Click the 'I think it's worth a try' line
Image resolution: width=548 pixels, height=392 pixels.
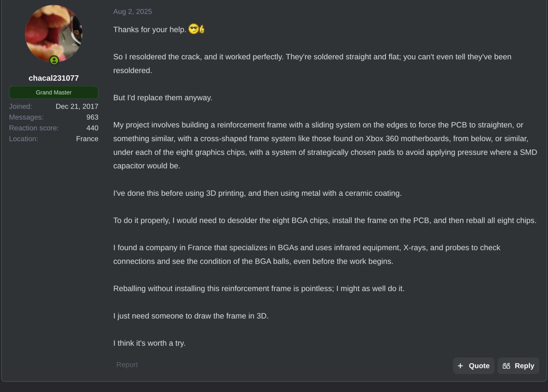tap(149, 343)
